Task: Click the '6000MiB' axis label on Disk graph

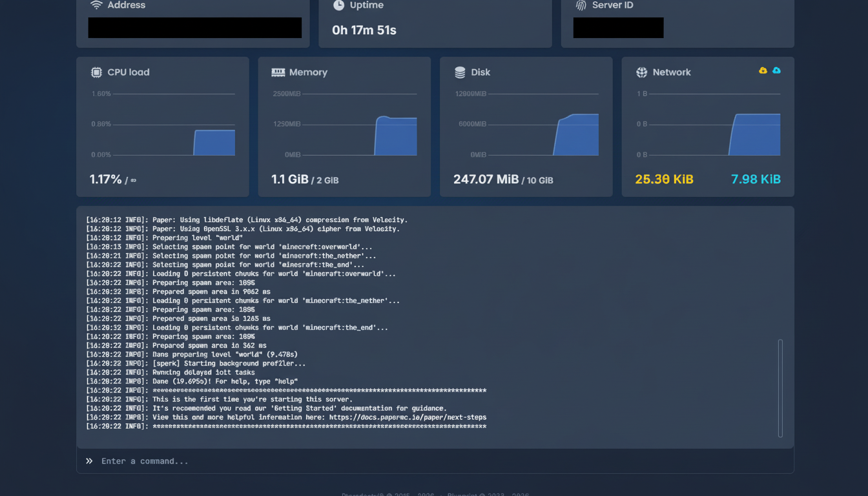Action: 472,124
